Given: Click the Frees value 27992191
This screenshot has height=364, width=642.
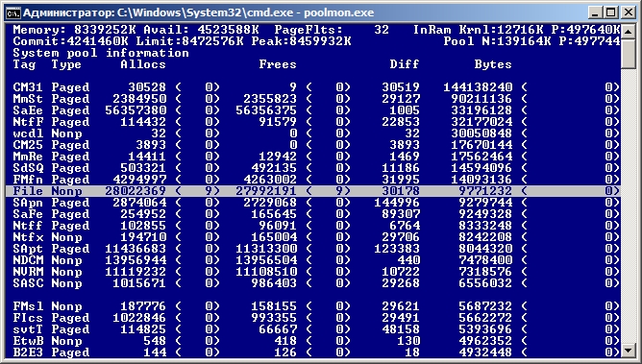Looking at the screenshot, I should [266, 191].
